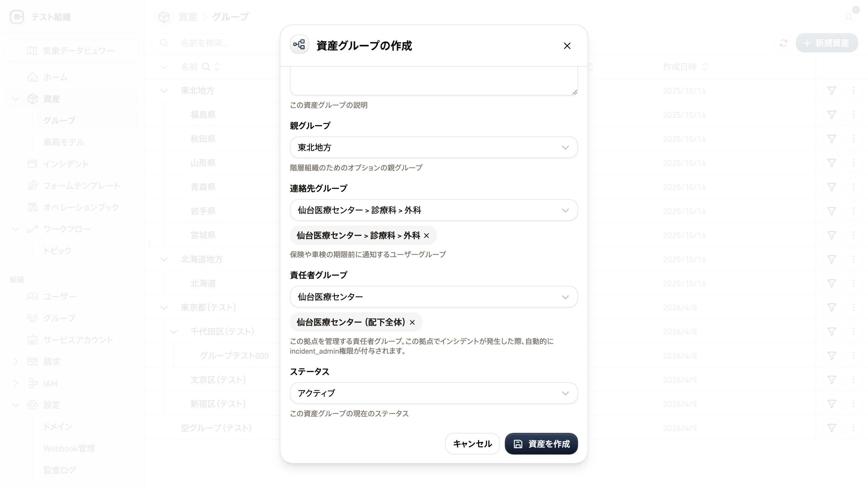Click in the description text area
The width and height of the screenshot is (868, 488).
pos(434,81)
